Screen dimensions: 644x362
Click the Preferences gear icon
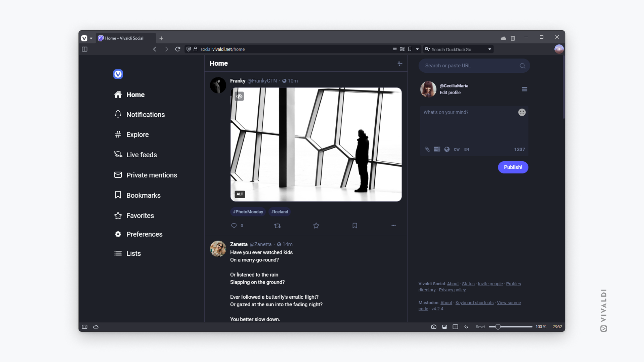[x=118, y=234]
